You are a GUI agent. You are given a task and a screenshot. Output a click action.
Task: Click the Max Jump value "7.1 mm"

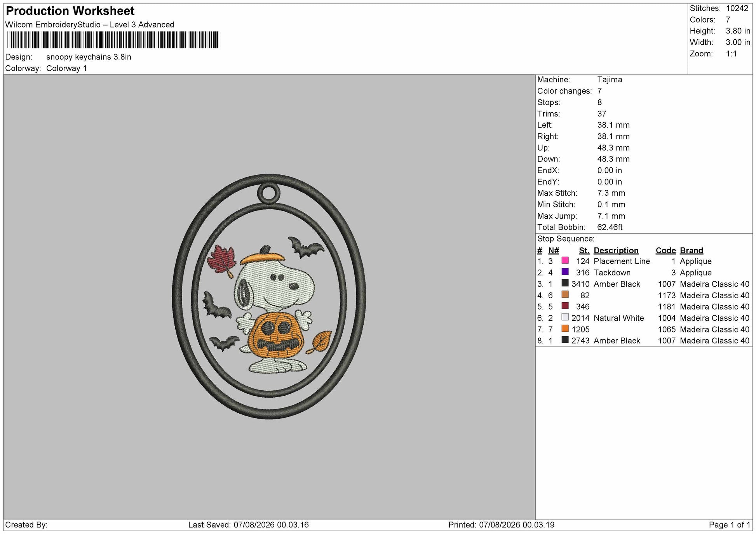click(x=611, y=216)
